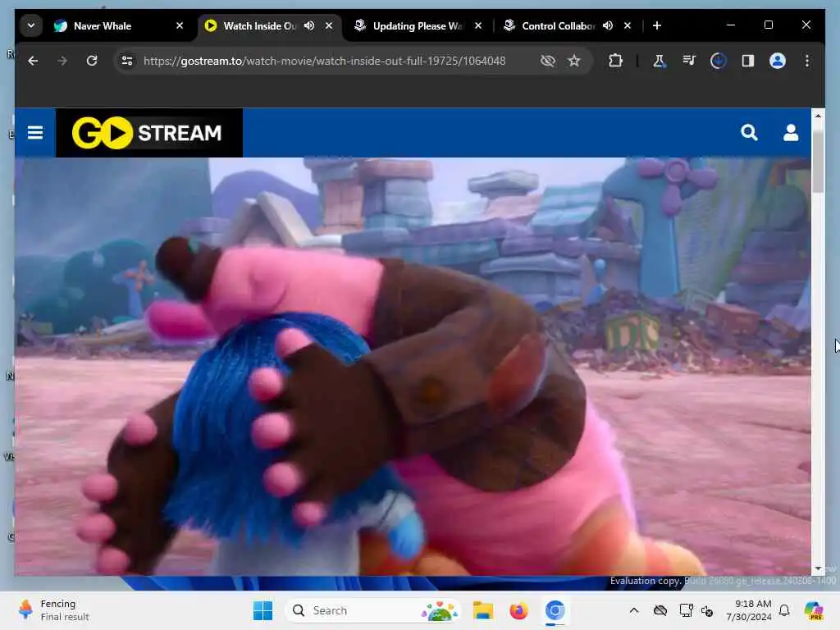Close the Control Collabor tab
The image size is (840, 630).
click(628, 25)
